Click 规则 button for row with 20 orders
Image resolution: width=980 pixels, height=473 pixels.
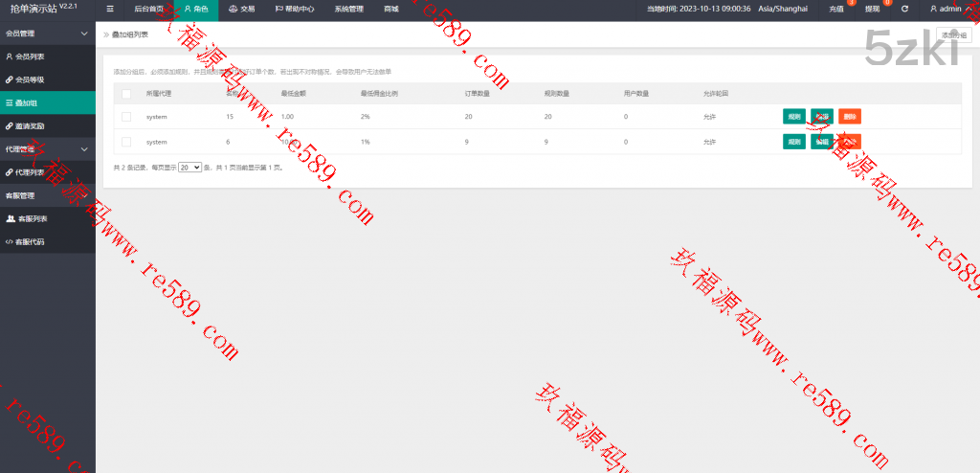[x=793, y=117]
